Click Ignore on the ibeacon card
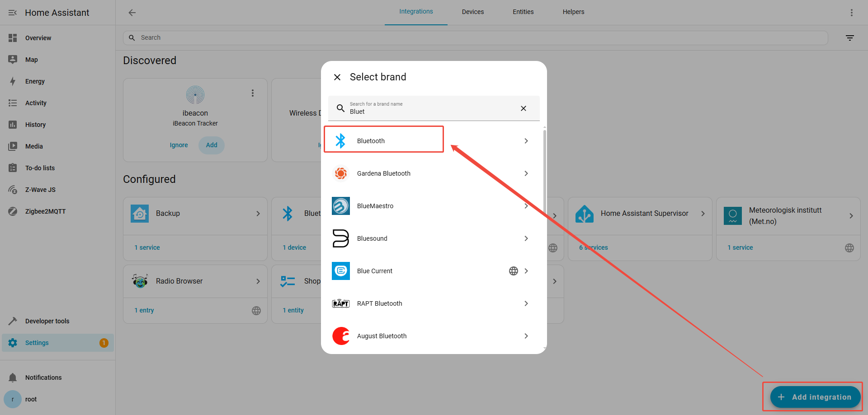The height and width of the screenshot is (415, 868). click(179, 145)
